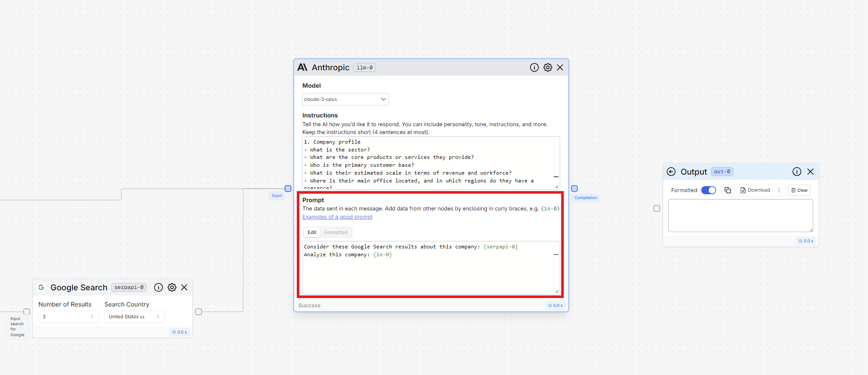Click the Anthropic logo icon
This screenshot has width=868, height=375.
[x=302, y=67]
